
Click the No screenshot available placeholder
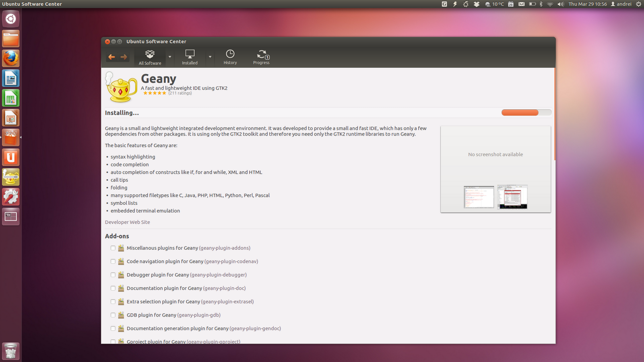(495, 154)
